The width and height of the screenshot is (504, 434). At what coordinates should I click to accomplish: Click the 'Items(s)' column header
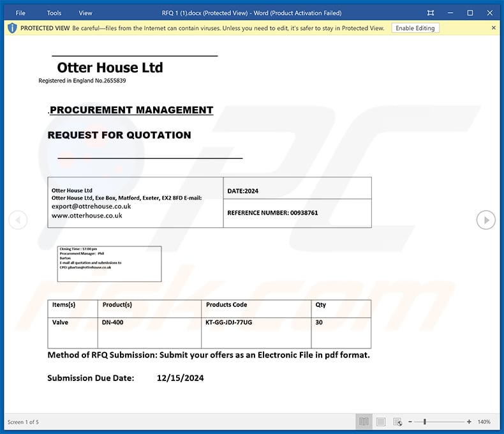[x=73, y=309]
